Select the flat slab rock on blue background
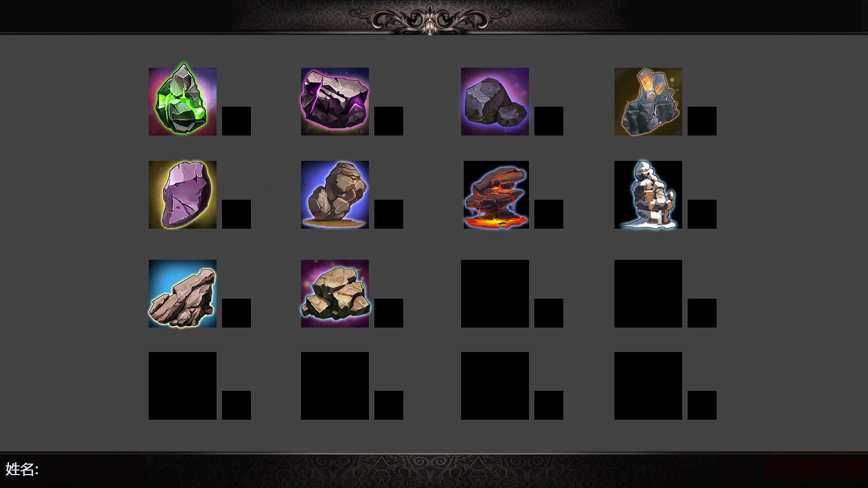 coord(183,294)
